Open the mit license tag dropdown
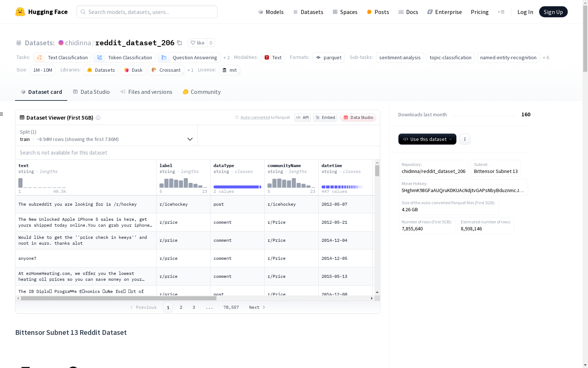Image resolution: width=588 pixels, height=368 pixels. 230,70
